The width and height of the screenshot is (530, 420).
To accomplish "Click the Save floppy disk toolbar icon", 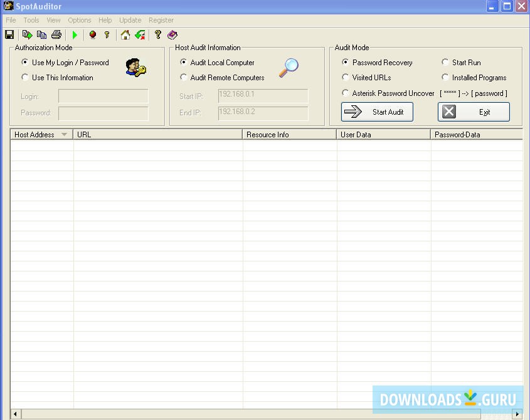I will (9, 34).
